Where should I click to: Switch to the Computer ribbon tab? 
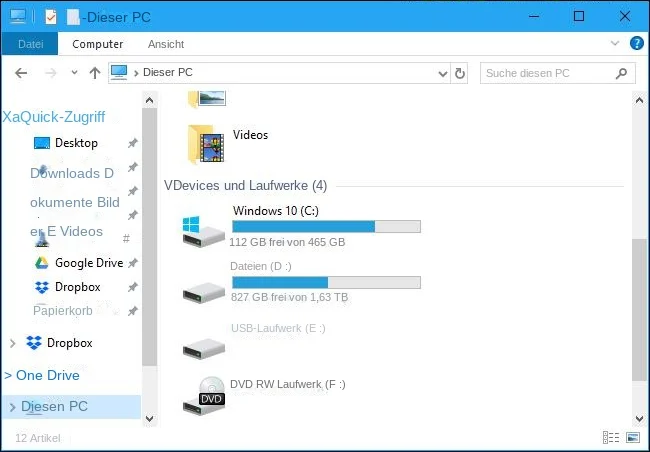[97, 44]
